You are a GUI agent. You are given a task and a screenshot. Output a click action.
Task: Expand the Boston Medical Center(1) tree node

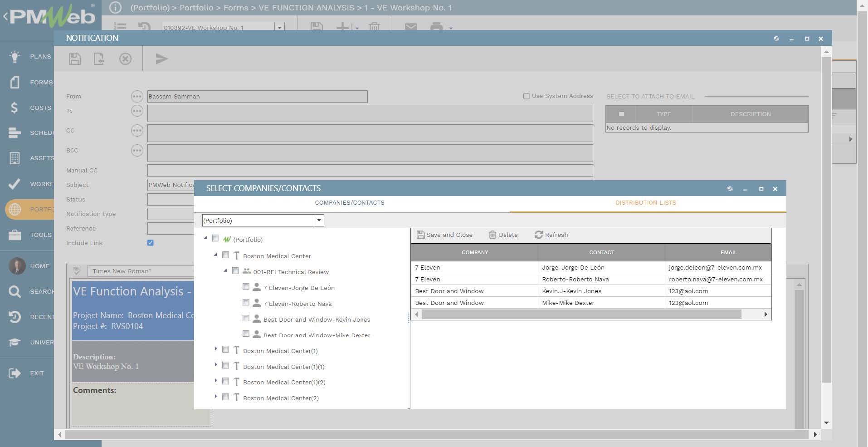tap(215, 349)
